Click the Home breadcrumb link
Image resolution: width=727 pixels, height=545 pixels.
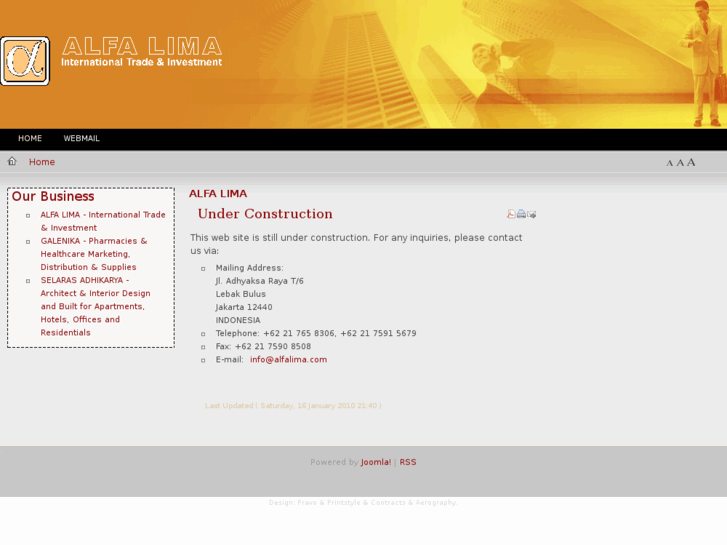42,162
